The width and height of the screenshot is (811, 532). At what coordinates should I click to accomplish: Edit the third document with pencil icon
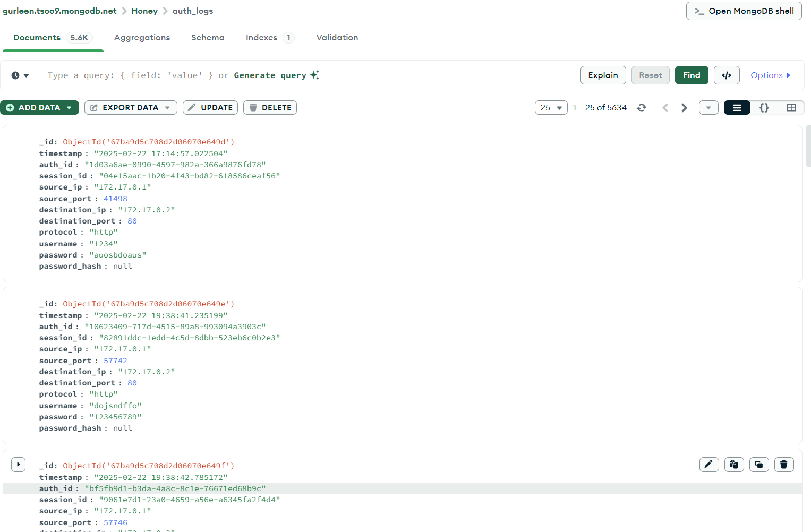coord(709,465)
